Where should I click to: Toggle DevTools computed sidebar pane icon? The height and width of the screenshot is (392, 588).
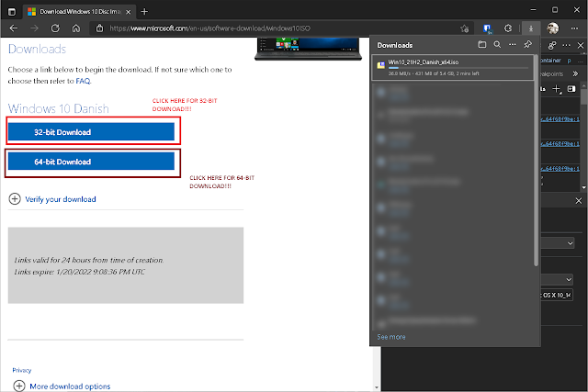pos(571,89)
